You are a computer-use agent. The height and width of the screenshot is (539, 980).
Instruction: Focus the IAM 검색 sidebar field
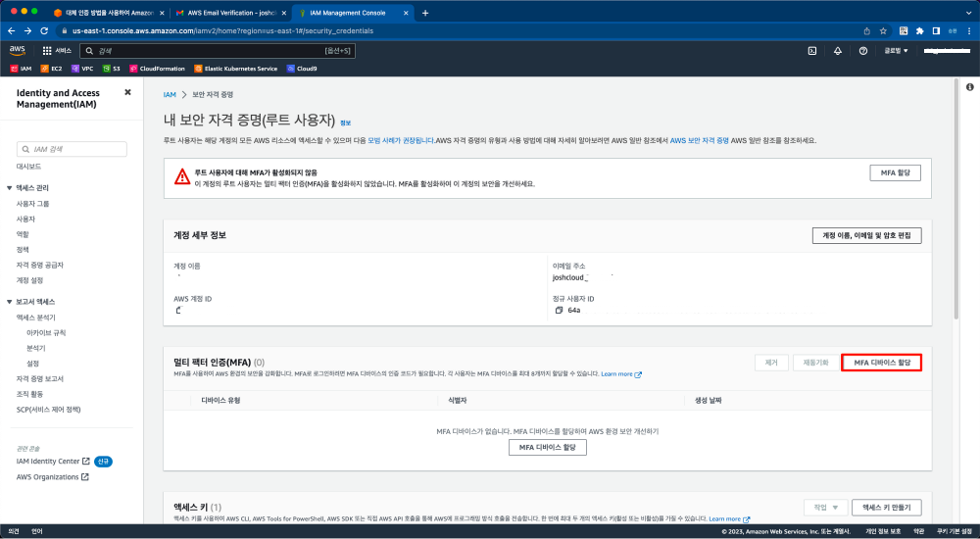point(72,149)
